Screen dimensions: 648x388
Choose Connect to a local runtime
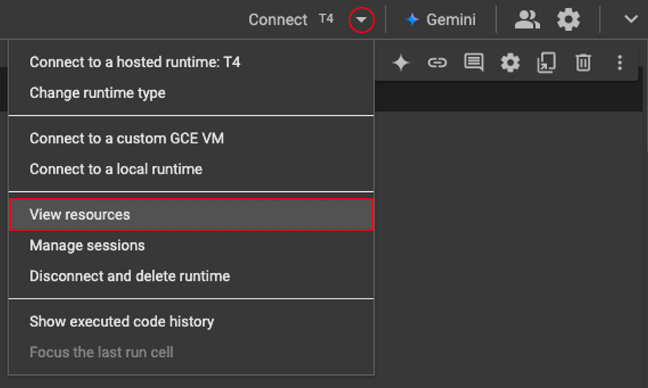click(191, 169)
